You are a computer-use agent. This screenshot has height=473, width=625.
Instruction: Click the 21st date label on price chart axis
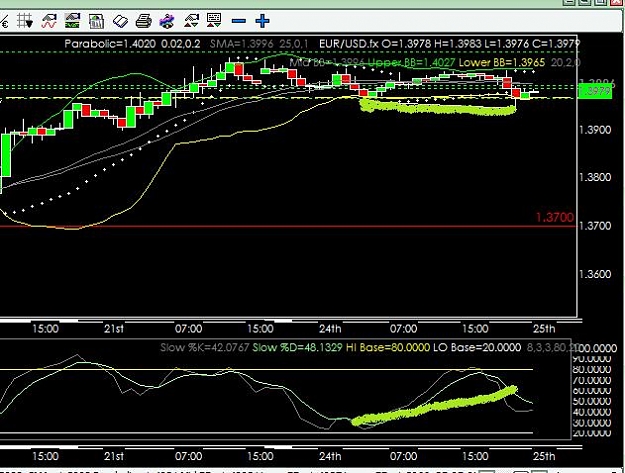[114, 329]
